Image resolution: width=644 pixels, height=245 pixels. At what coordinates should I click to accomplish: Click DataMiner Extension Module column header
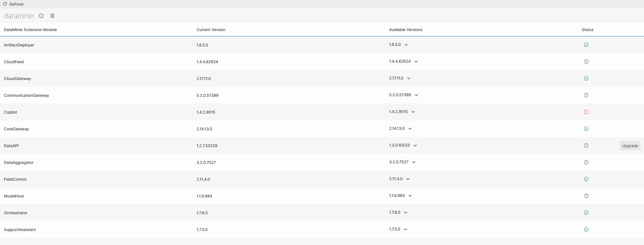tap(30, 30)
